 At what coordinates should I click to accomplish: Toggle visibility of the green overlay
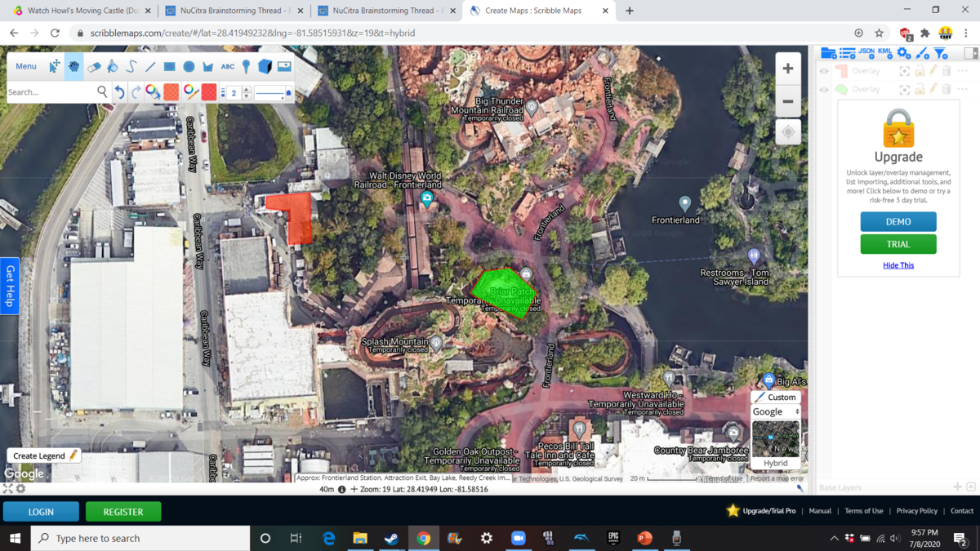click(824, 89)
